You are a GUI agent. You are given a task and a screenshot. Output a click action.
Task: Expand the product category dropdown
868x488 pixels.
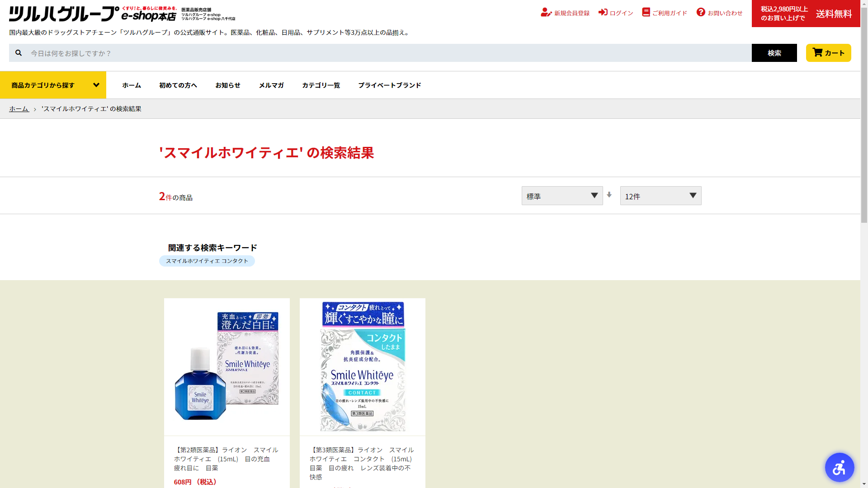point(53,85)
